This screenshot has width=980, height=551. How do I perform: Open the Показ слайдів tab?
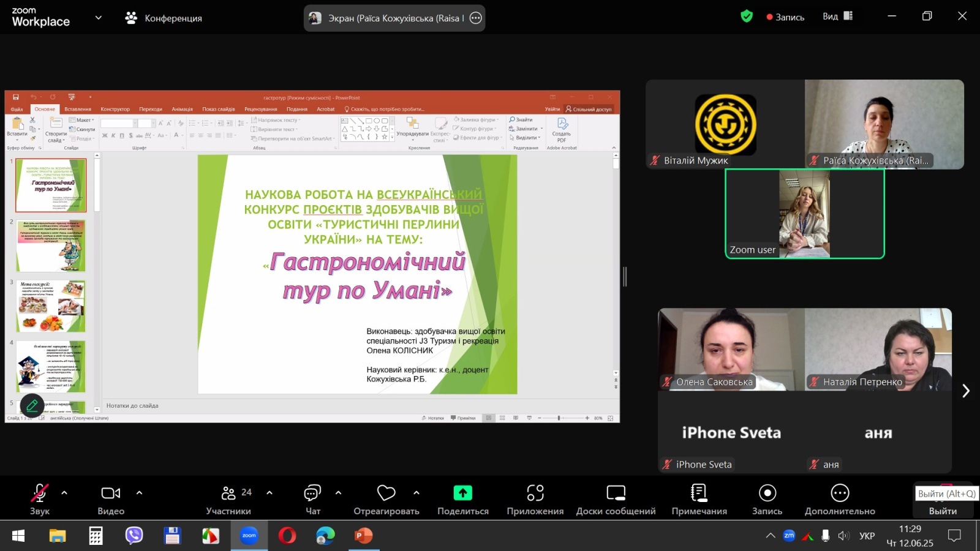(x=219, y=109)
